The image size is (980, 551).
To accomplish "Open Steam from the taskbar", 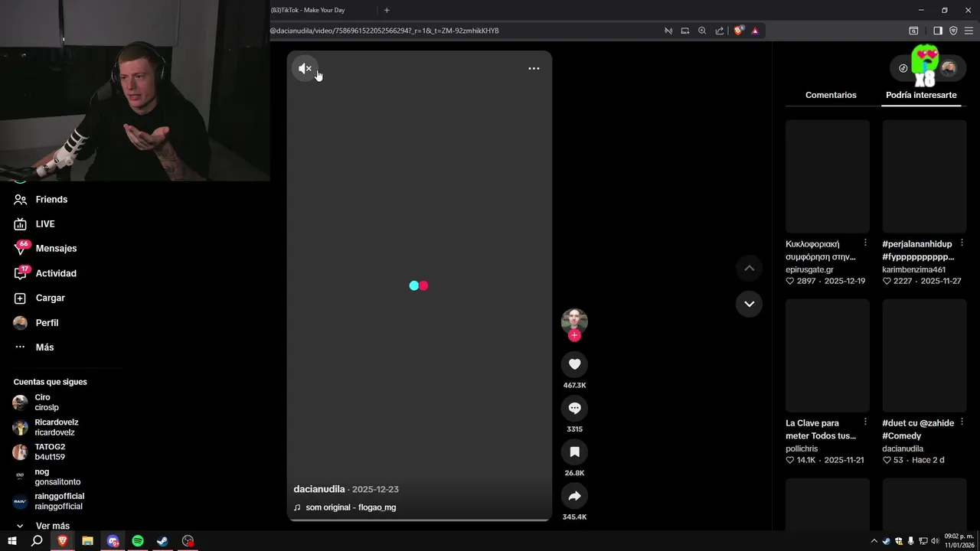I will [x=162, y=541].
